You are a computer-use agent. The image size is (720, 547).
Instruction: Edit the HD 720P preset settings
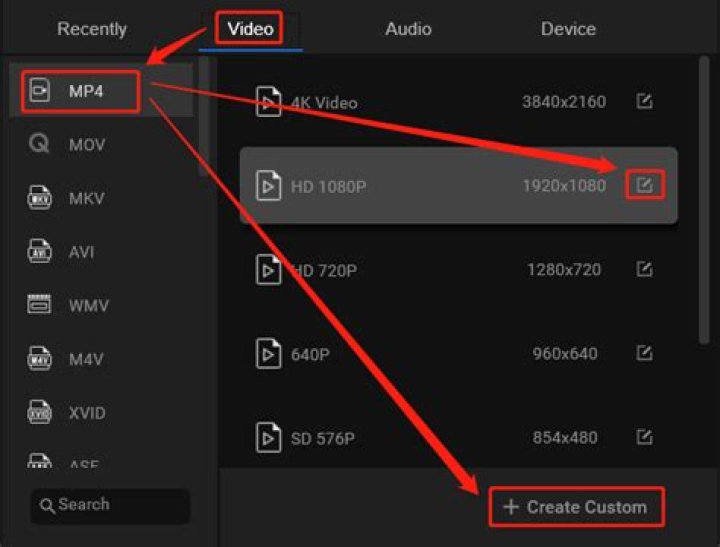coord(644,269)
